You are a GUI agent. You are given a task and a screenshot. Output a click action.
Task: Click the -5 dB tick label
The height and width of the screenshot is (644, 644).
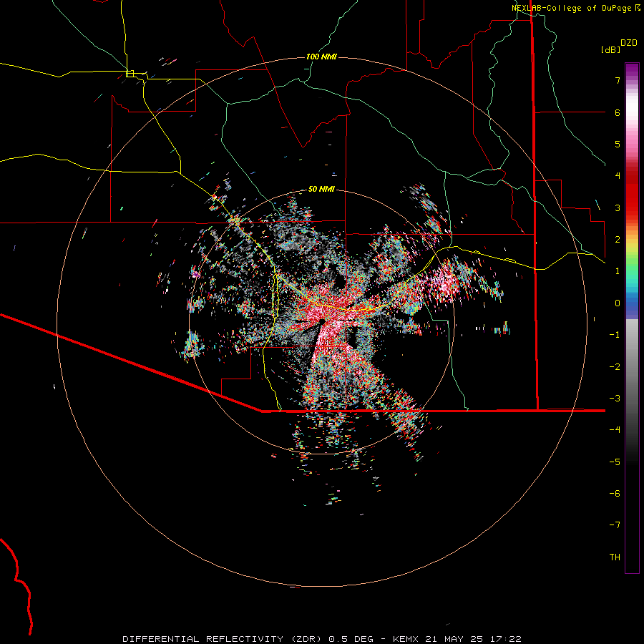click(615, 462)
